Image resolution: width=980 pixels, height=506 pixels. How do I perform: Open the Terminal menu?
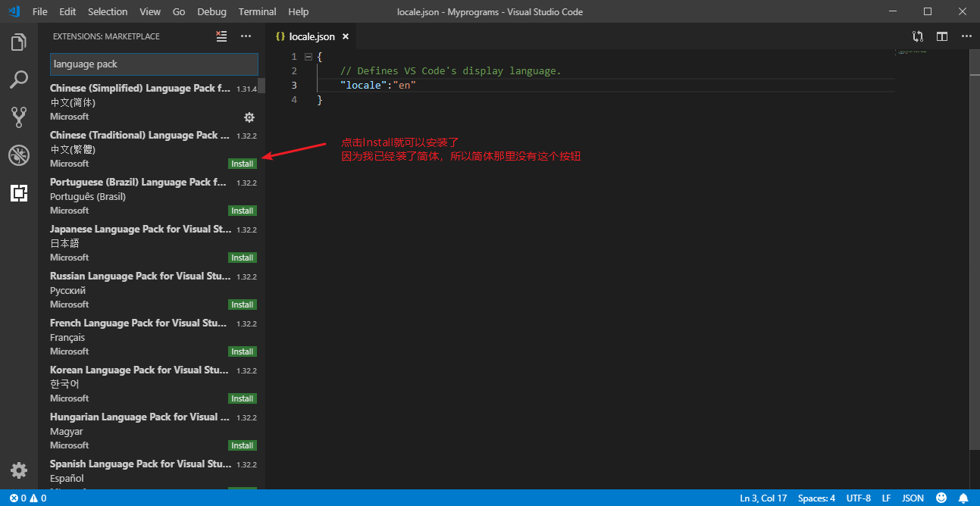coord(257,11)
